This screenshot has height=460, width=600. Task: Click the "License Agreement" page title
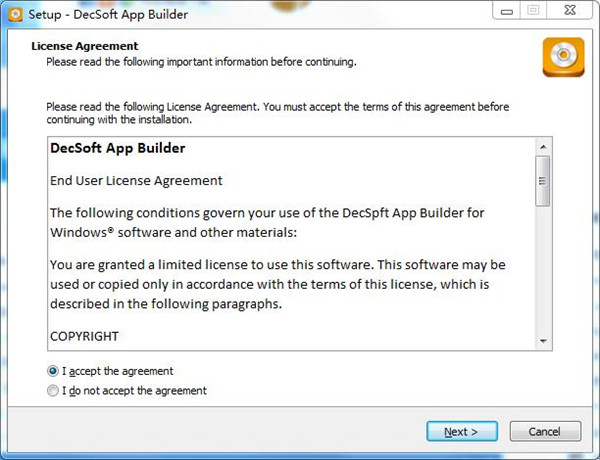click(x=85, y=46)
